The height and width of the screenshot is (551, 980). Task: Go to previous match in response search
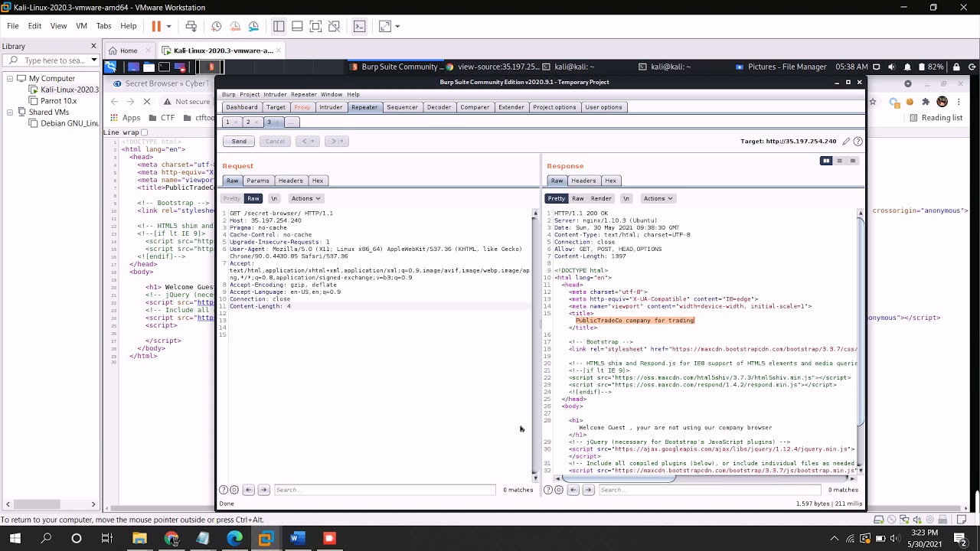[x=573, y=490]
